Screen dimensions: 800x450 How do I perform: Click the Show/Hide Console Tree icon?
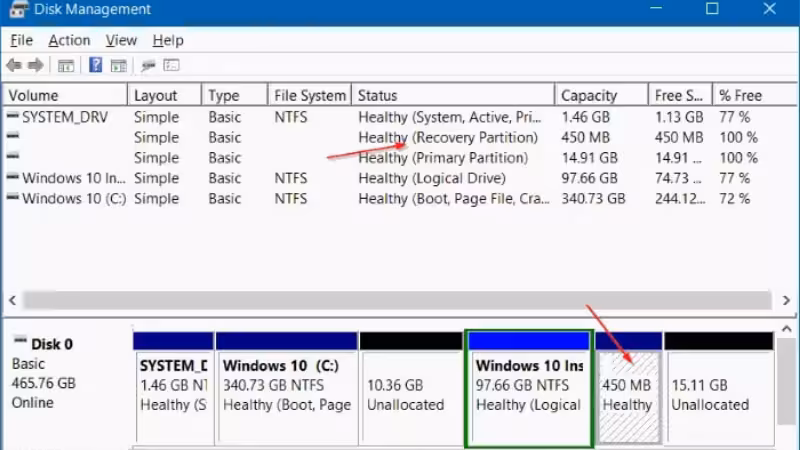pos(66,66)
